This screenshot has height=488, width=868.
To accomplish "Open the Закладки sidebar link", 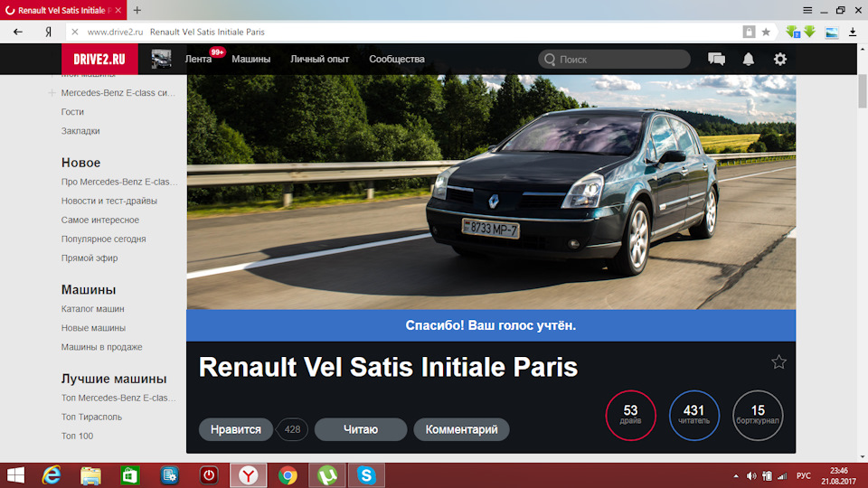I will click(80, 131).
